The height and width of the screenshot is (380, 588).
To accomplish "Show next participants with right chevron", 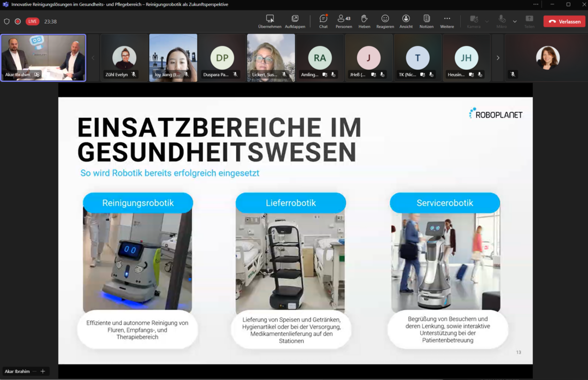I will coord(498,58).
